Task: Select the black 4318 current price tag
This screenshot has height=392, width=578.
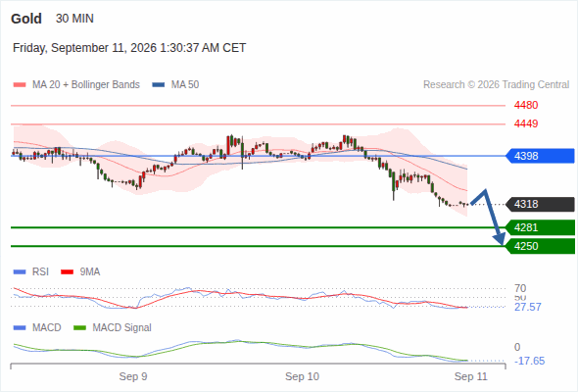Action: coord(540,204)
